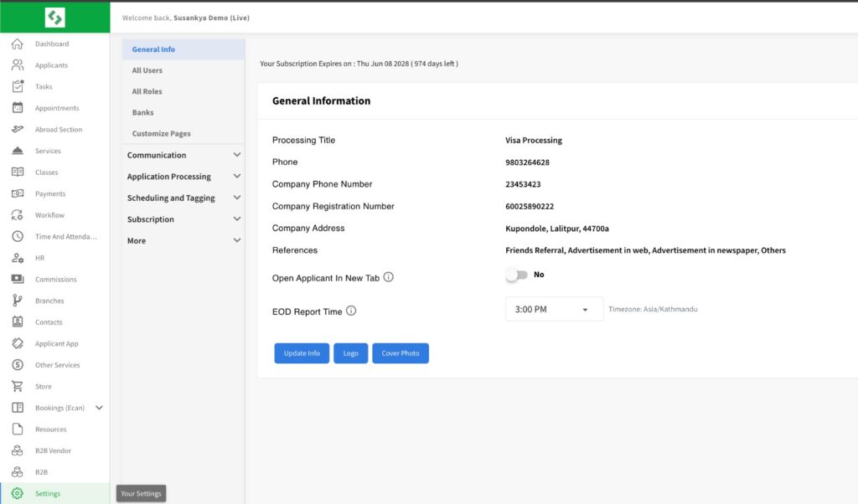Click the Update Info button
The width and height of the screenshot is (858, 504).
tap(302, 353)
